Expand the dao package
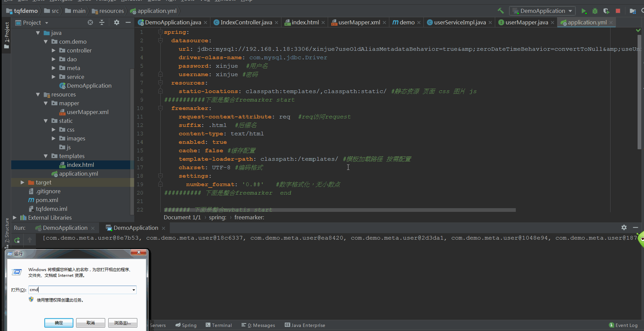This screenshot has width=644, height=331. pos(53,59)
